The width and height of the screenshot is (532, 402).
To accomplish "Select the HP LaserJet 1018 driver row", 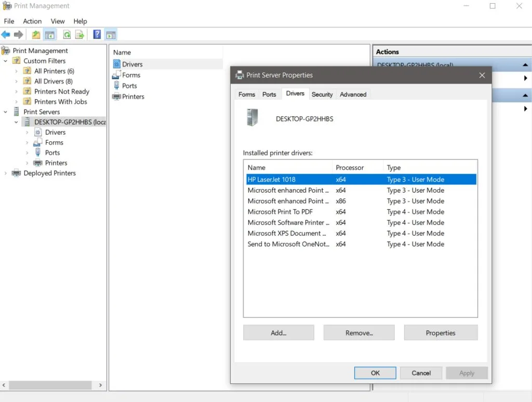I will point(362,180).
